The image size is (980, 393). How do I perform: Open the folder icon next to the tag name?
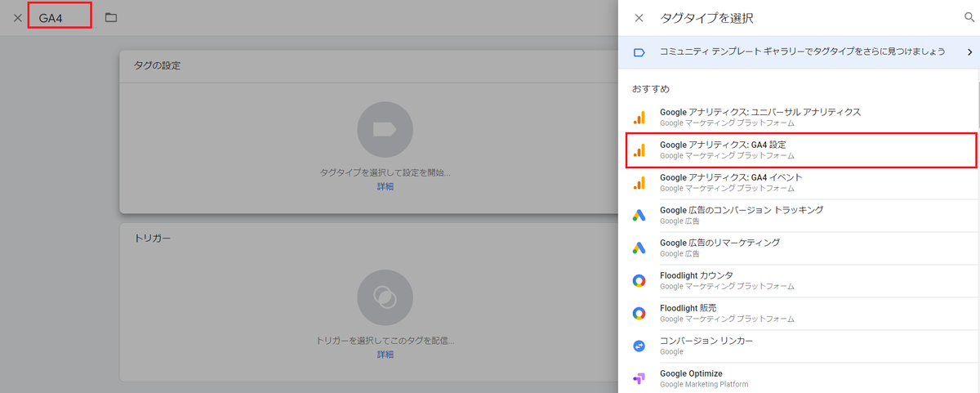coord(111,17)
